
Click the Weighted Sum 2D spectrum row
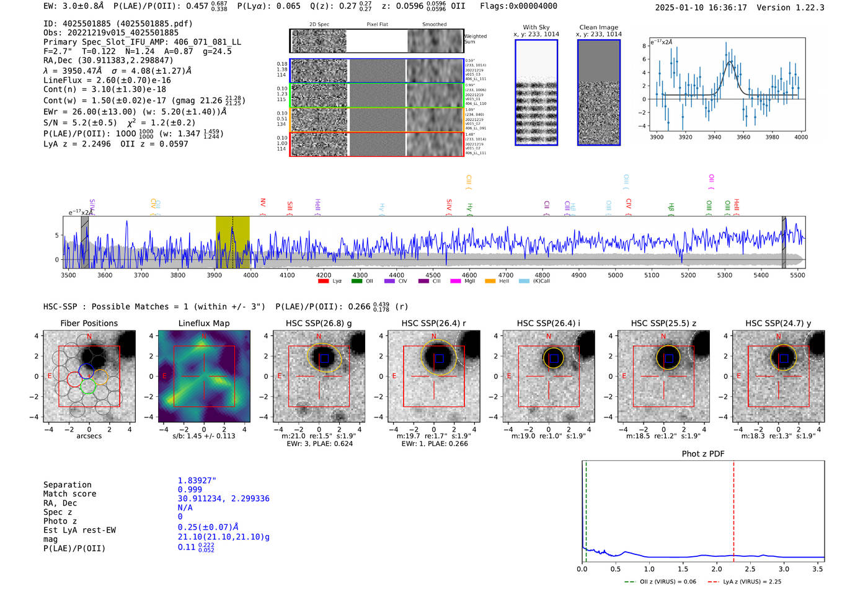pos(376,41)
